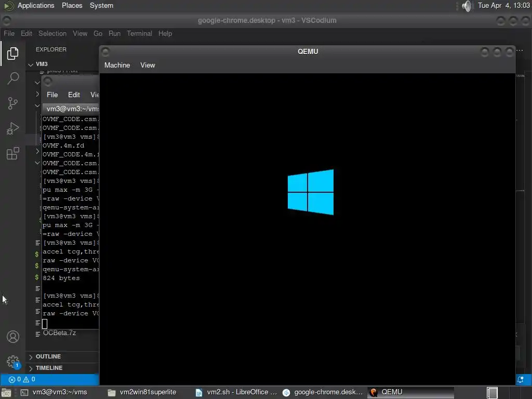Open the Selection menu in VSCodium
This screenshot has height=399, width=532.
tap(52, 34)
